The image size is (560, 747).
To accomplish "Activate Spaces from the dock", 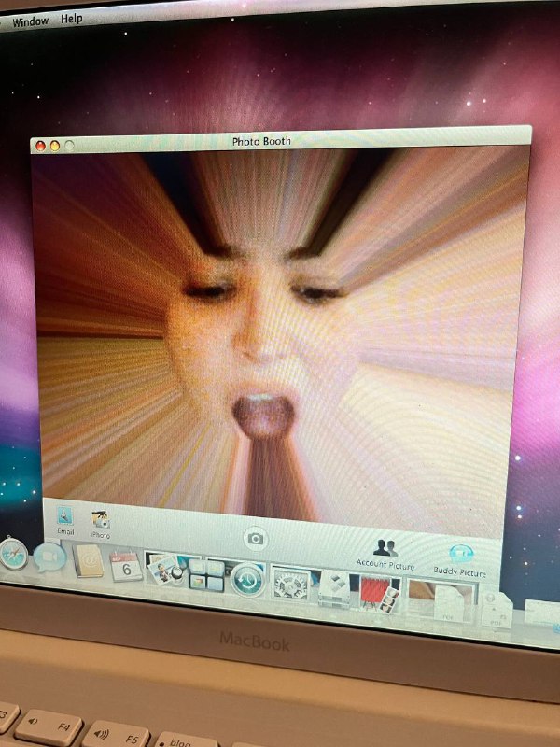I will [206, 574].
